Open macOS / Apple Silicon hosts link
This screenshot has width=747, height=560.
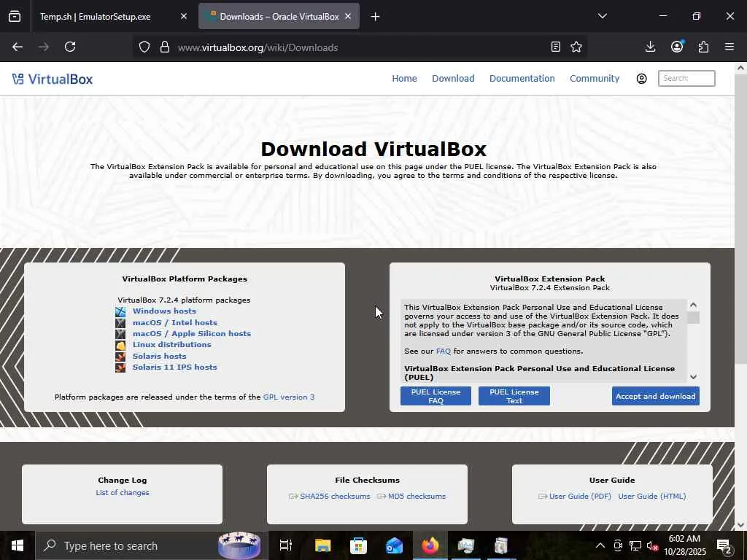point(192,334)
